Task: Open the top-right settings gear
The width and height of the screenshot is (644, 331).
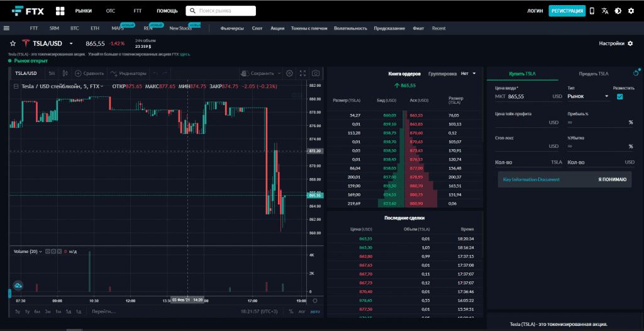Action: 631,11
